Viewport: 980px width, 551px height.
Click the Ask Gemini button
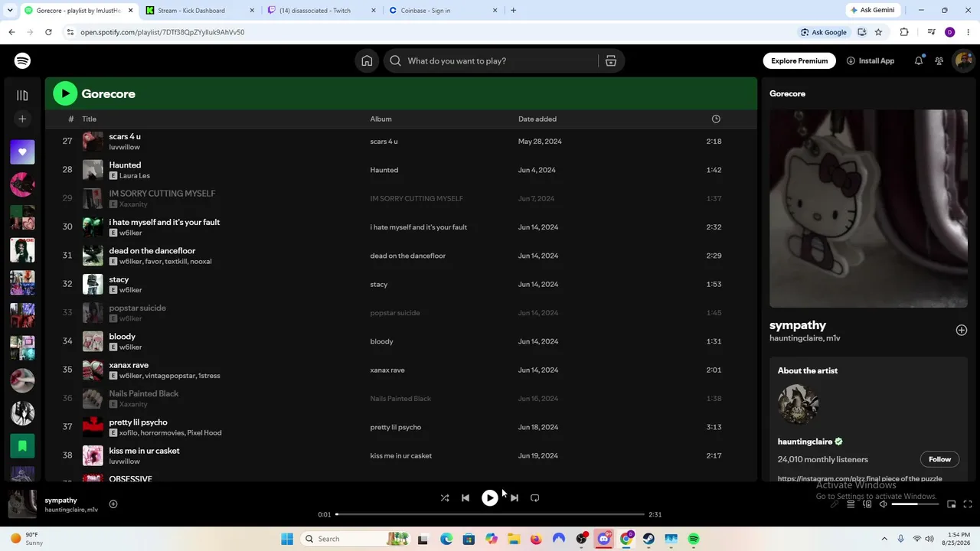[871, 11]
